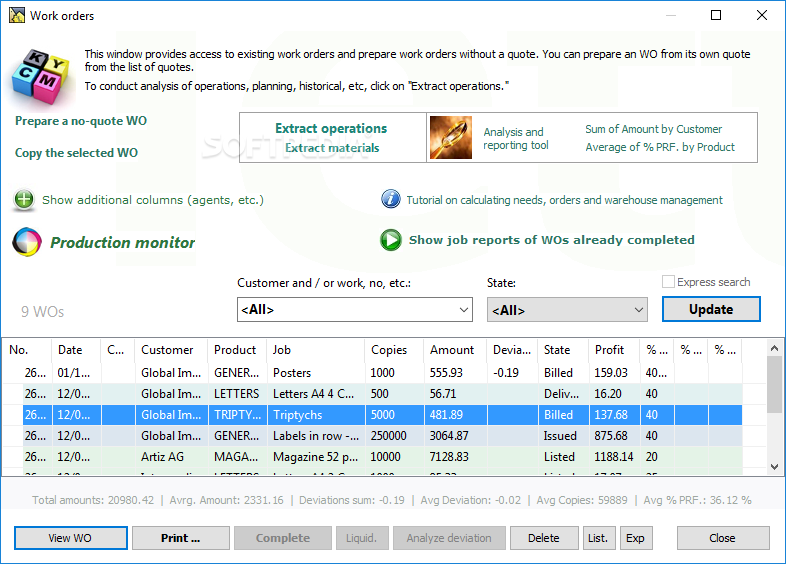
Task: Enable the Express search checkbox
Action: pos(668,282)
